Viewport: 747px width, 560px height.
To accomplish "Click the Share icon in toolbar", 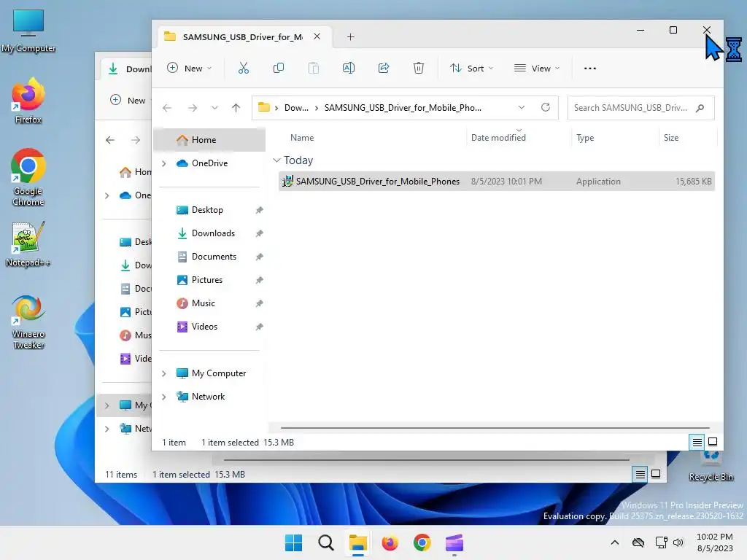I will 384,68.
